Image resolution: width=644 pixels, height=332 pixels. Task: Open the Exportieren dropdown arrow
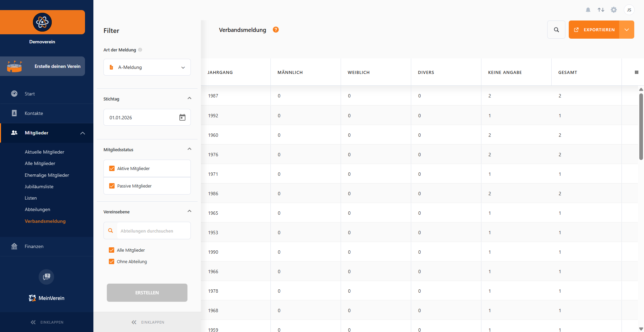(627, 30)
